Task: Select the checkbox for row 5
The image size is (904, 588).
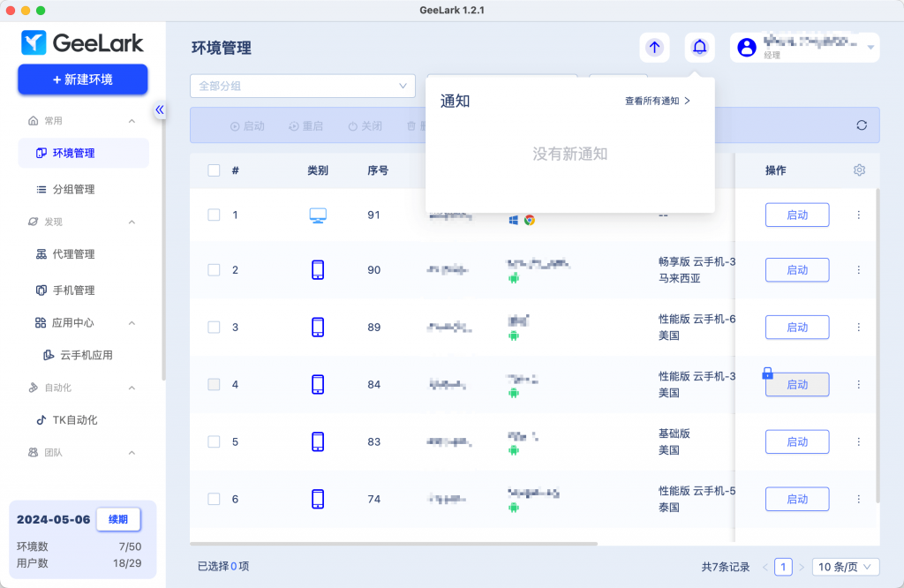Action: 214,441
